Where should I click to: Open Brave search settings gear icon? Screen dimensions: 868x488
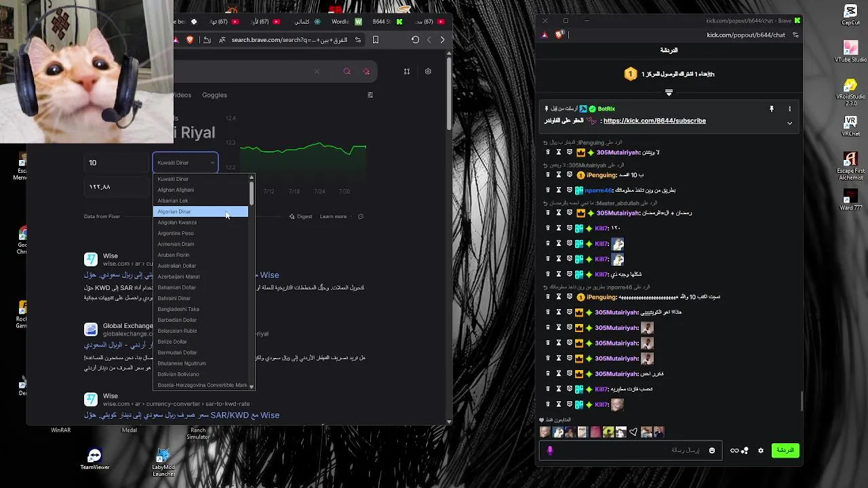[428, 71]
